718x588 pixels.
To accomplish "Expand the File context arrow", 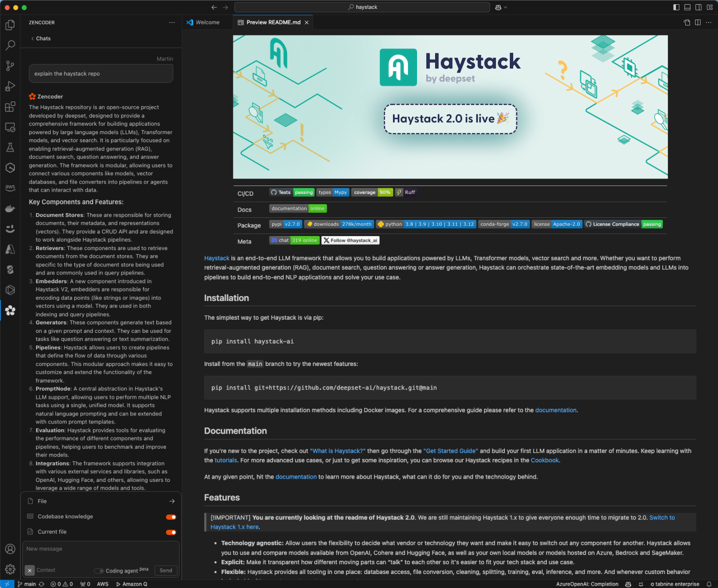I will [172, 501].
